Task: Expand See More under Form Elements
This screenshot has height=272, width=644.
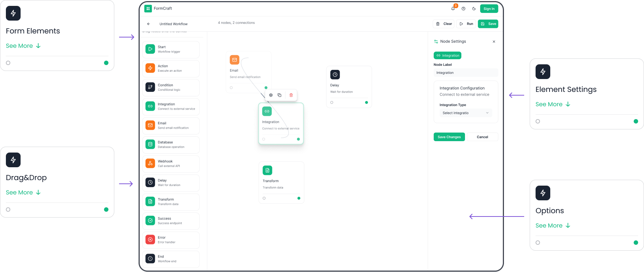Action: (23, 46)
